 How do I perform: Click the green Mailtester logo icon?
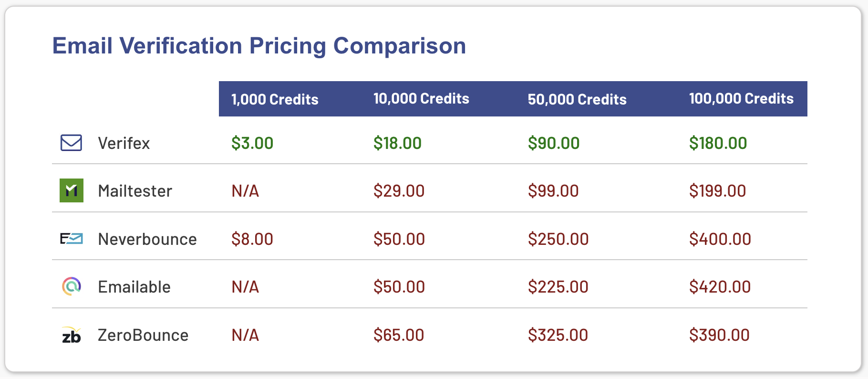(x=72, y=190)
